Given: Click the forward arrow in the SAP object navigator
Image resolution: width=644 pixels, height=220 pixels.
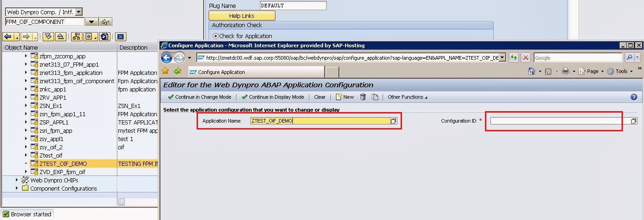Looking at the screenshot, I should [27, 37].
